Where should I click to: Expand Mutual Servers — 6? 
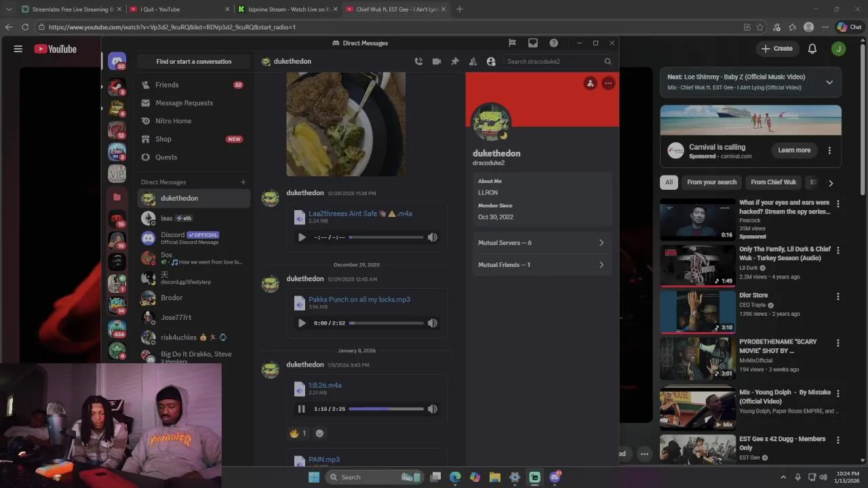(x=540, y=243)
